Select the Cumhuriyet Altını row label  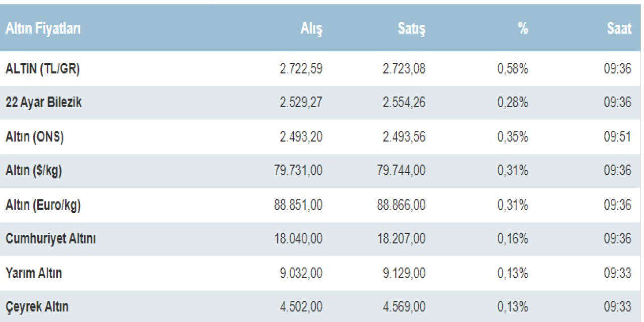(51, 239)
